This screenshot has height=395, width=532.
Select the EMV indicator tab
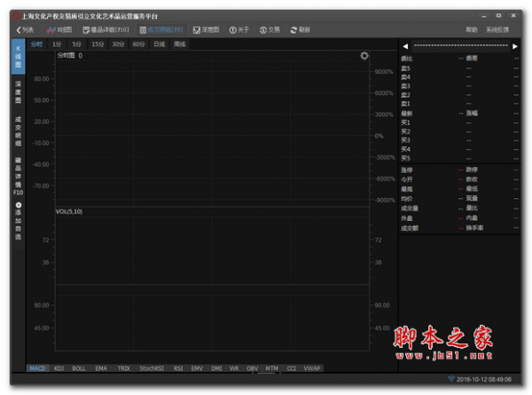tap(197, 368)
